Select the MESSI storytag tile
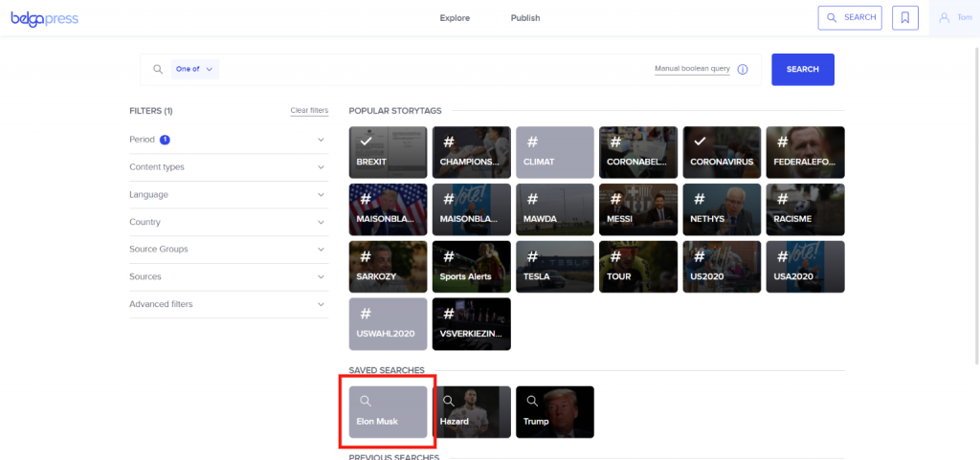Viewport: 980px width, 460px height. [638, 209]
